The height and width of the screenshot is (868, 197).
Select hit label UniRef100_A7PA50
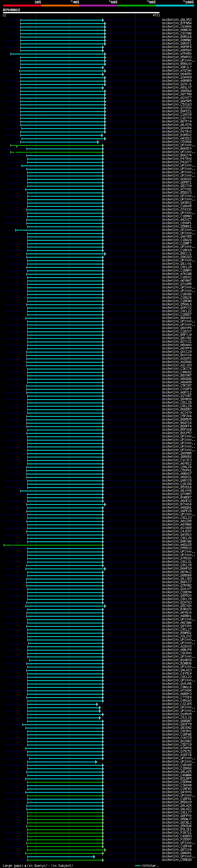tap(177, 54)
